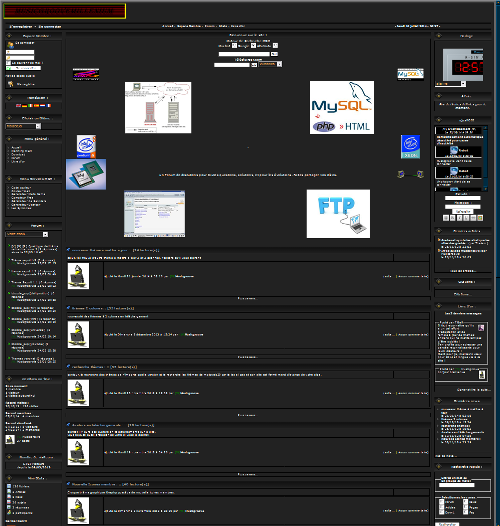Switch language with the British flag
This screenshot has width=500, height=526.
click(x=18, y=106)
